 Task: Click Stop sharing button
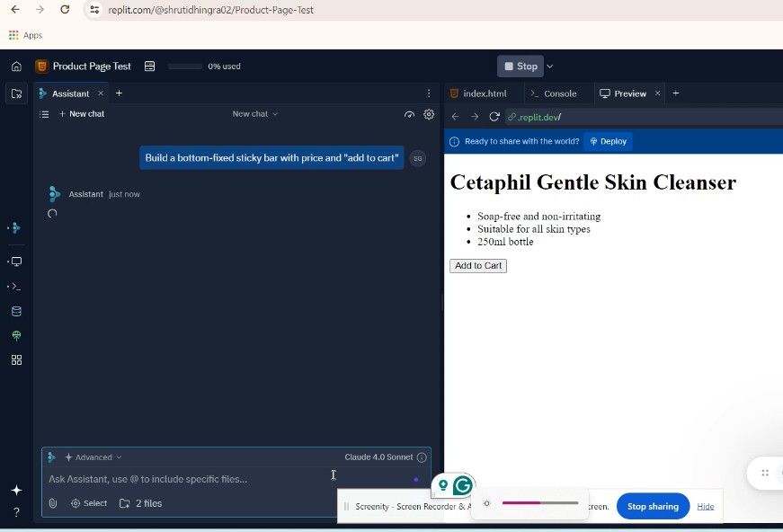(653, 506)
